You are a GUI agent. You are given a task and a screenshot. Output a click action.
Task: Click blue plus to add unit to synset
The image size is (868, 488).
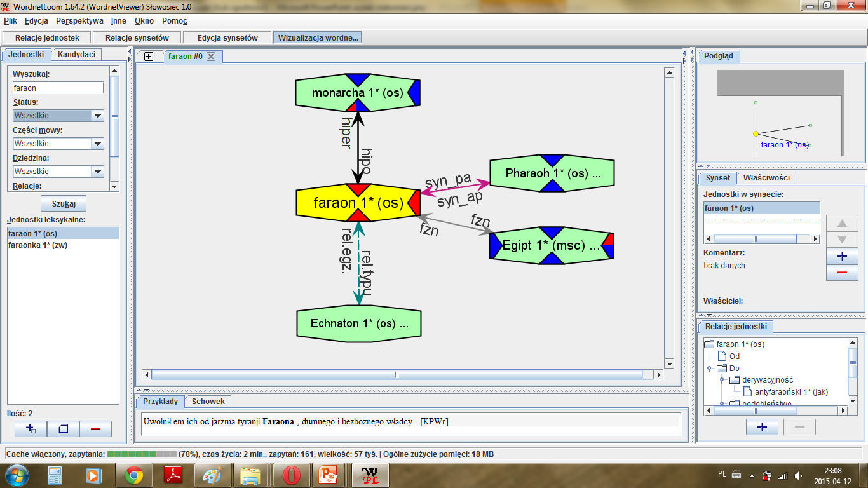pos(842,256)
